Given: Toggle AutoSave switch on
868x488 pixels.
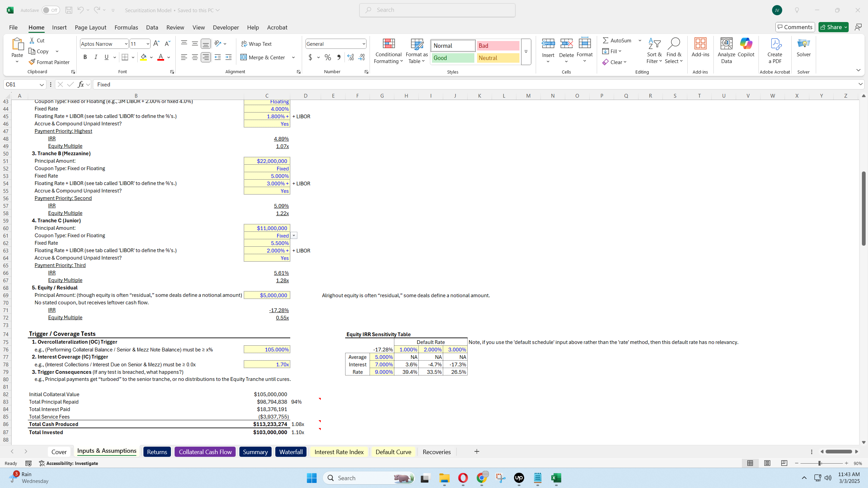Looking at the screenshot, I should [51, 10].
